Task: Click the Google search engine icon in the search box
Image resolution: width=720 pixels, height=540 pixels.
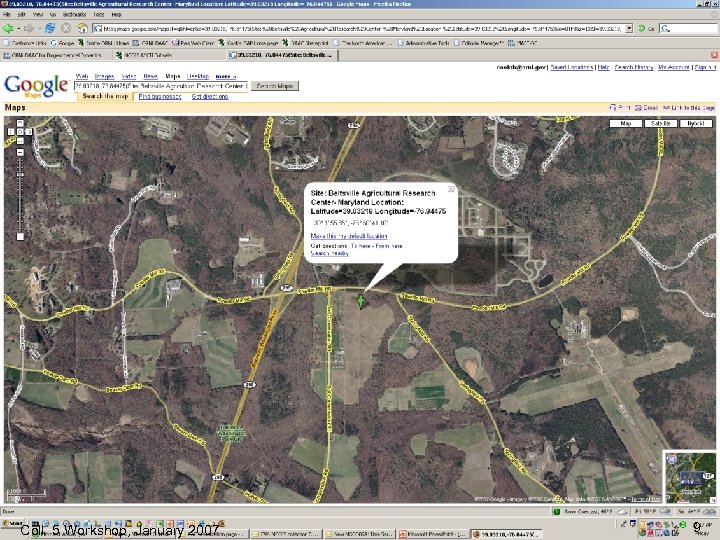Action: tap(665, 28)
